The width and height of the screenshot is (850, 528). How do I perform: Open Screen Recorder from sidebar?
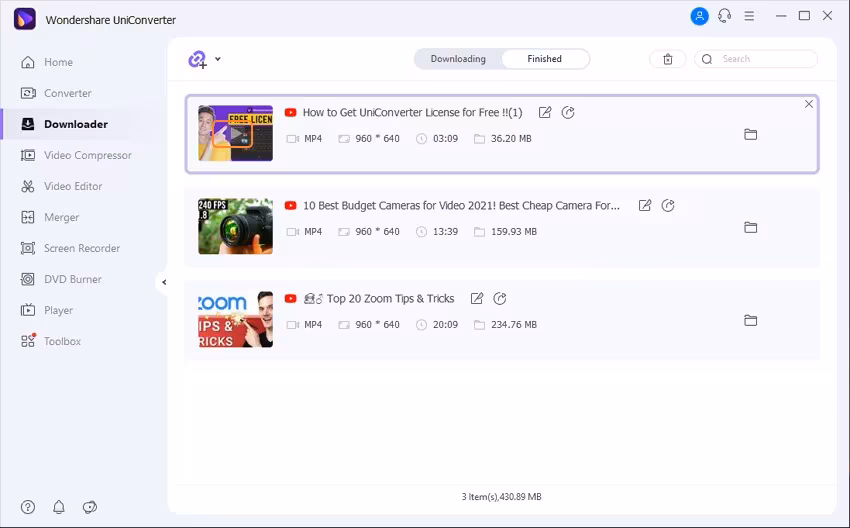[x=70, y=248]
